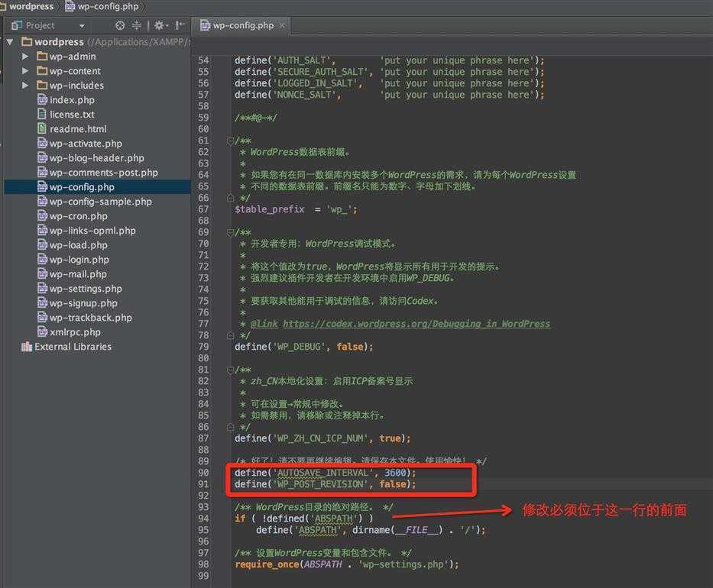This screenshot has width=713, height=588.
Task: Select the wp-content folder icon
Action: tap(42, 71)
